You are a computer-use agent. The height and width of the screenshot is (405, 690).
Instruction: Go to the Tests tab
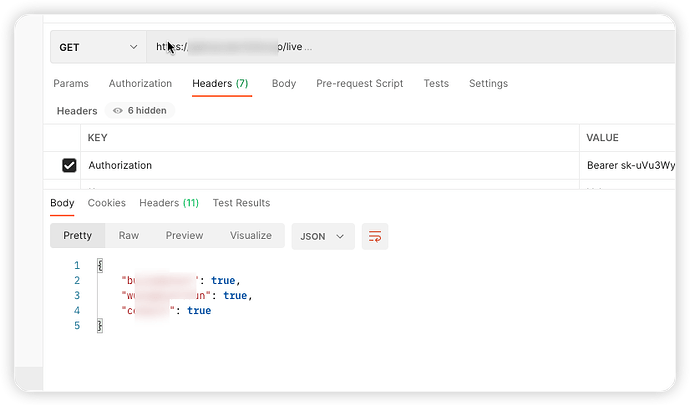436,83
